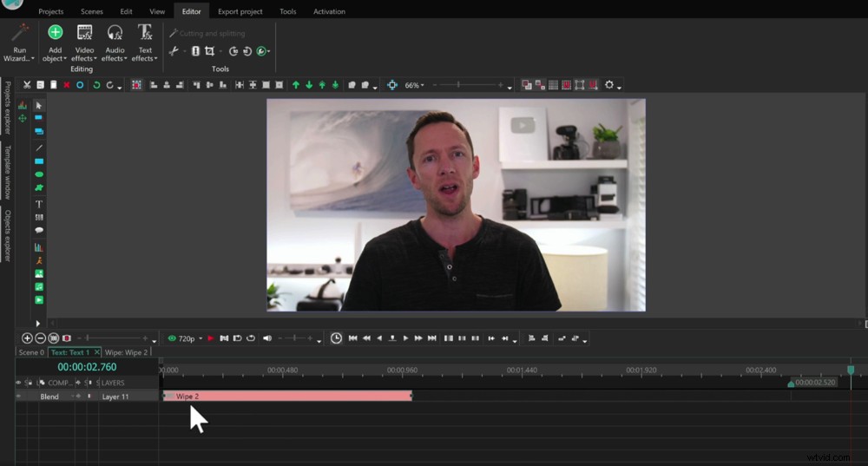Click the red preview play button

click(x=210, y=338)
